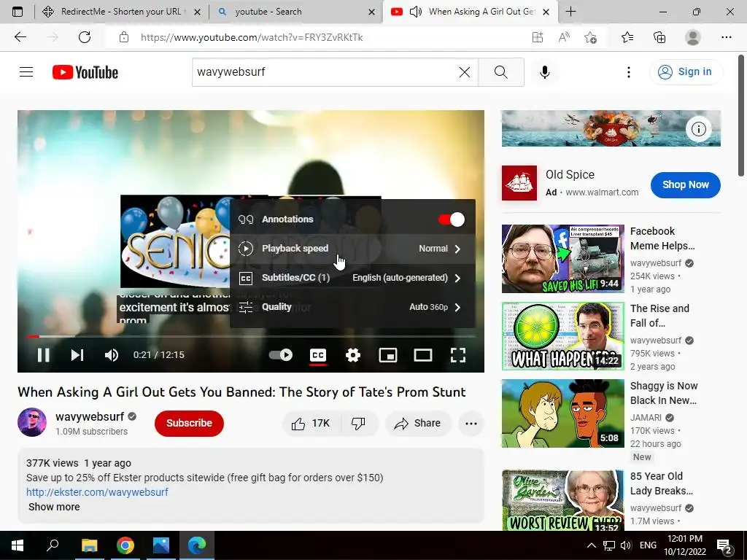Open more actions ellipsis under video
Screen dimensions: 747x560
click(x=471, y=424)
